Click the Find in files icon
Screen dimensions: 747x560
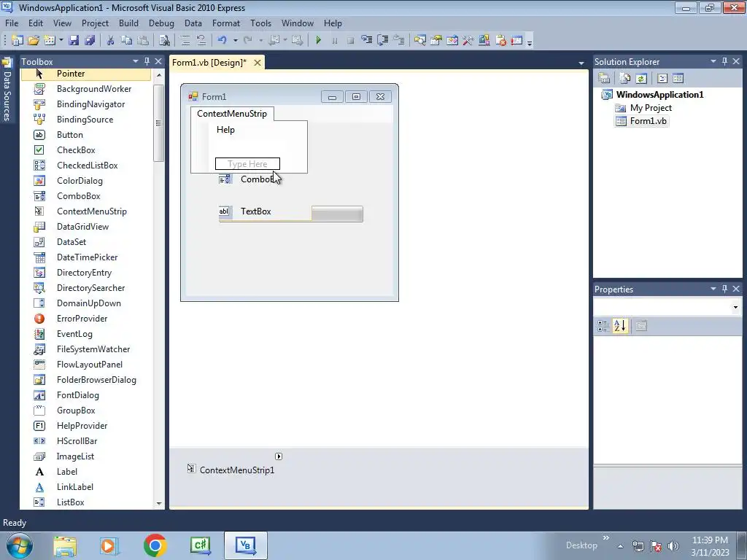[x=164, y=41]
